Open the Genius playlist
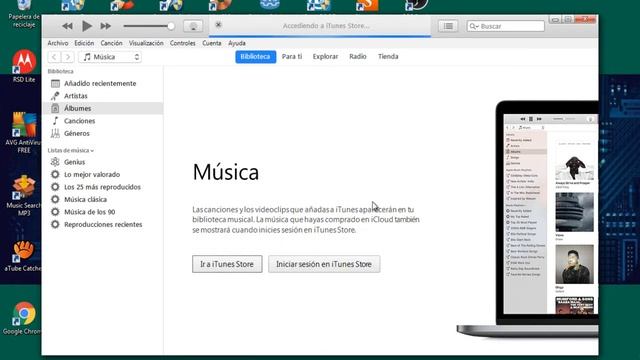Screen dimensions: 640x360 point(103,162)
